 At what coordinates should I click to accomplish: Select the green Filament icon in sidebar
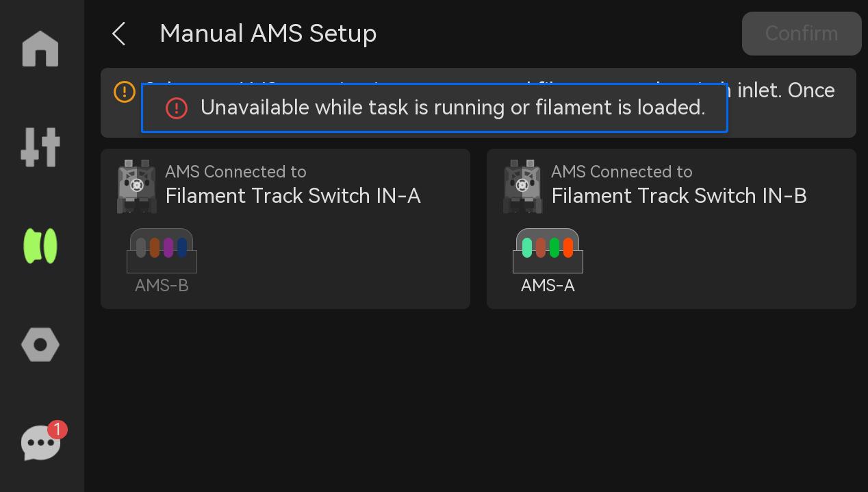40,246
